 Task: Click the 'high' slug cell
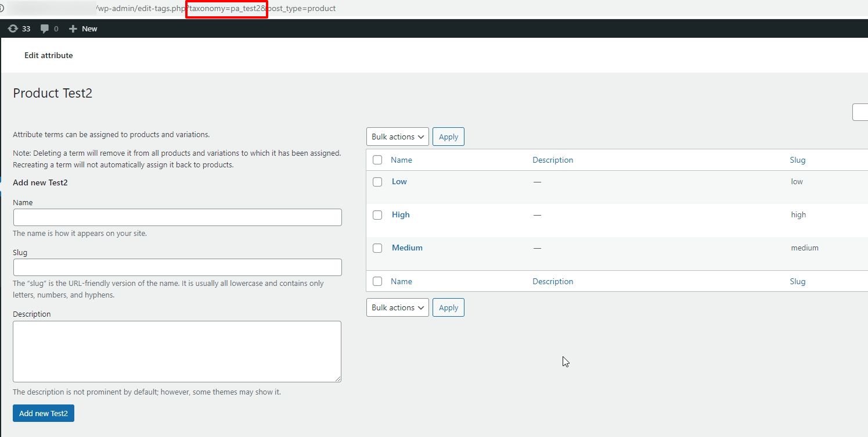(798, 214)
